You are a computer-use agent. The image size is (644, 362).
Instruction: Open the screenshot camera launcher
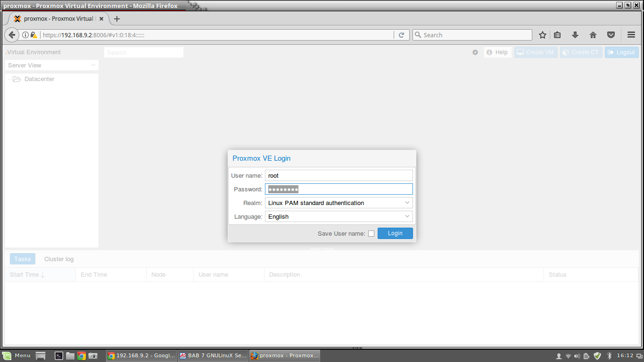(x=93, y=356)
